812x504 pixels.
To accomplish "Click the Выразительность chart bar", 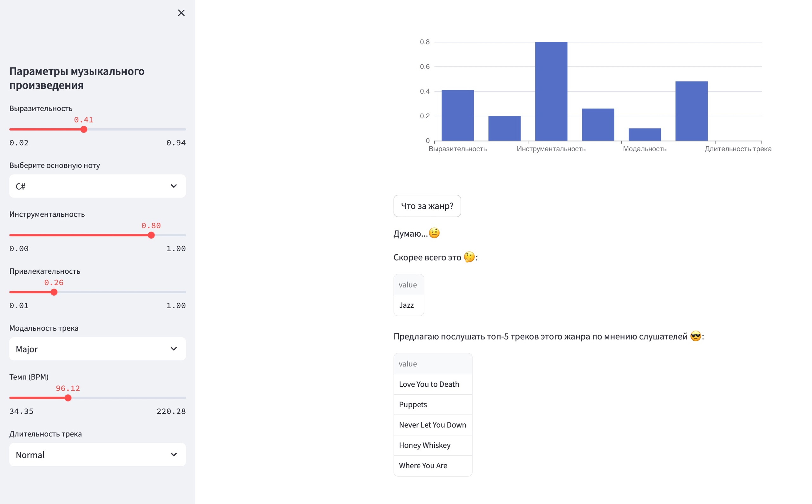I will (x=458, y=115).
